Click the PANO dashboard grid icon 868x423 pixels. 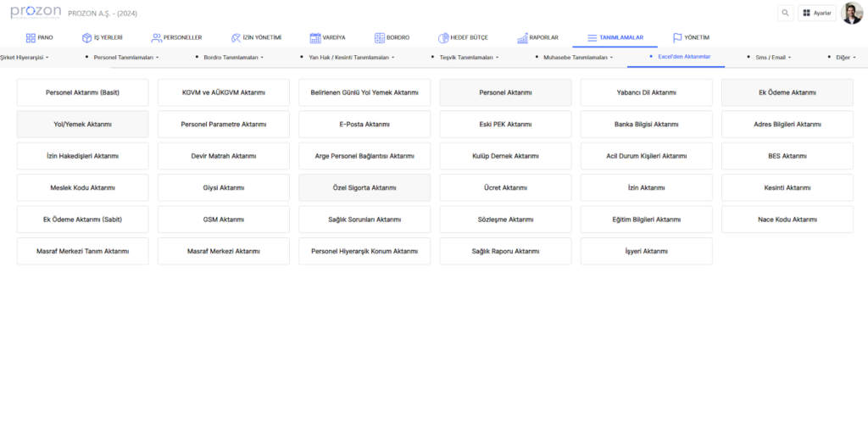31,38
